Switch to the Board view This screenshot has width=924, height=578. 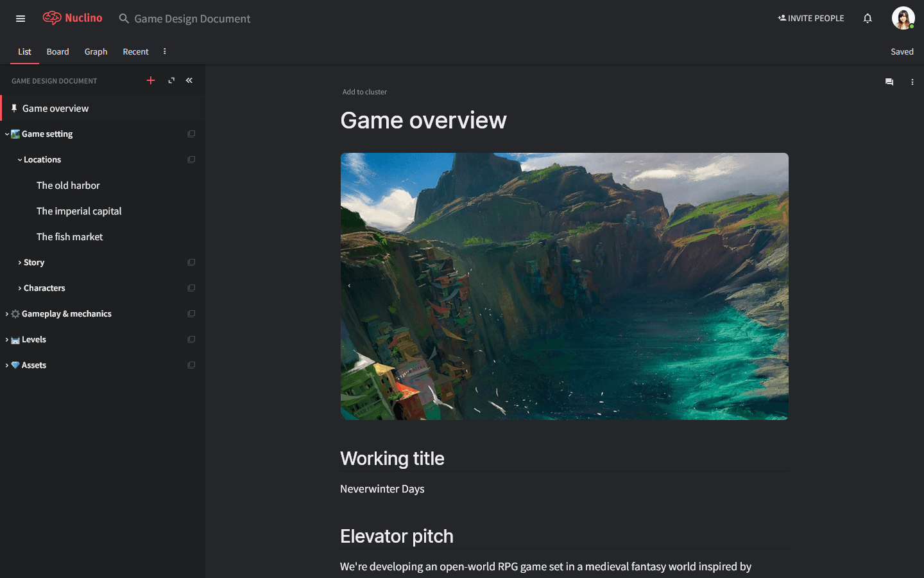click(58, 51)
